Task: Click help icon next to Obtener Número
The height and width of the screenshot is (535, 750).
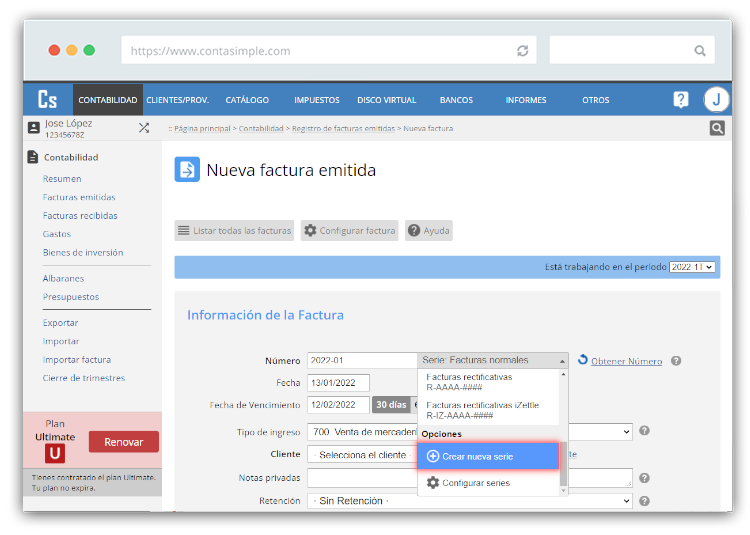Action: point(676,361)
